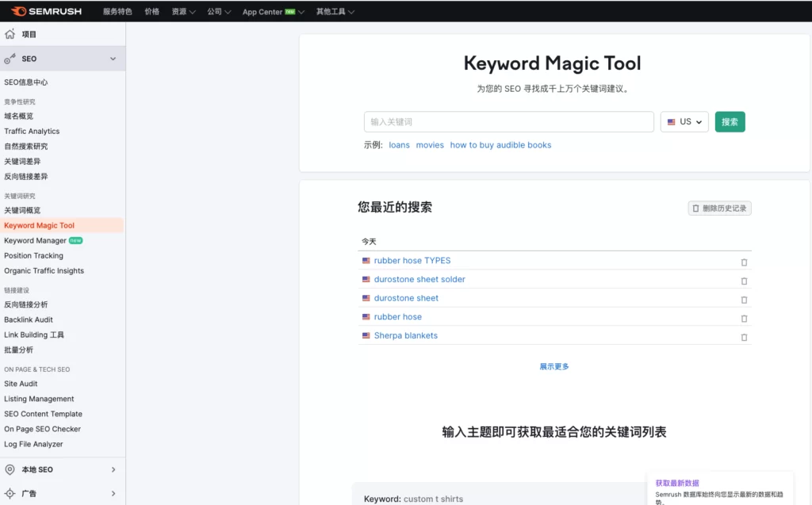
Task: Open recent search 'rubber hose TYPES'
Action: click(412, 261)
